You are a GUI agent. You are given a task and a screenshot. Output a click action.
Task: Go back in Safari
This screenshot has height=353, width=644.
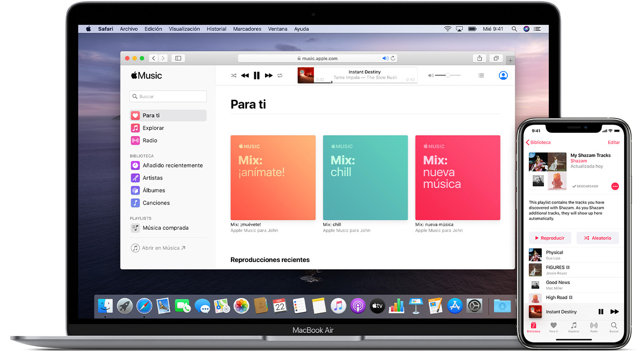154,58
